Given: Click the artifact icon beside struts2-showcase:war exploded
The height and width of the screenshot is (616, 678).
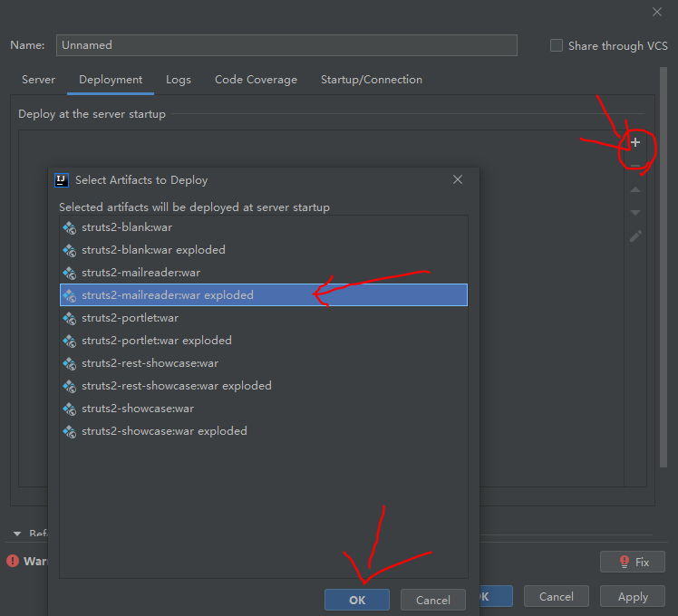Looking at the screenshot, I should [x=69, y=431].
